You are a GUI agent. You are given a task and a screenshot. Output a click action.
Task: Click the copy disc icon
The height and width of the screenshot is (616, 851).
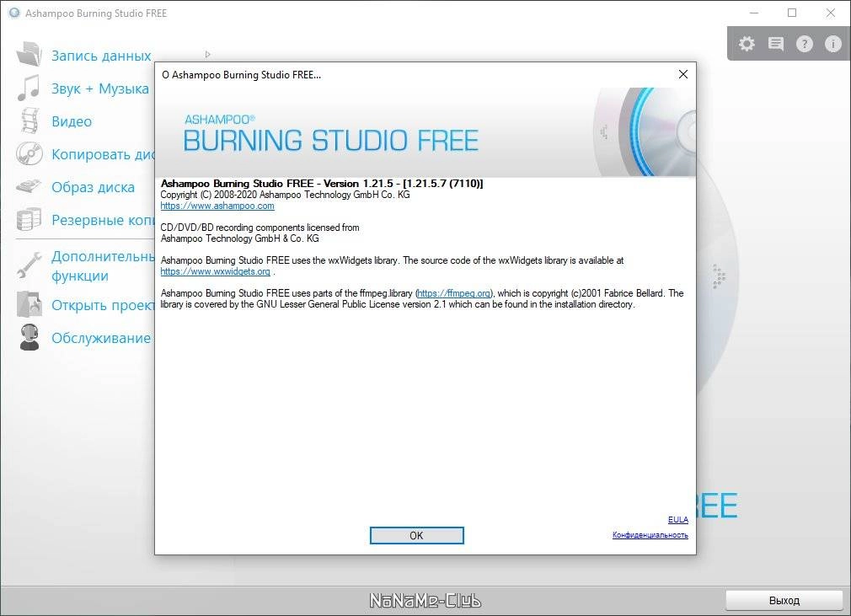[29, 153]
